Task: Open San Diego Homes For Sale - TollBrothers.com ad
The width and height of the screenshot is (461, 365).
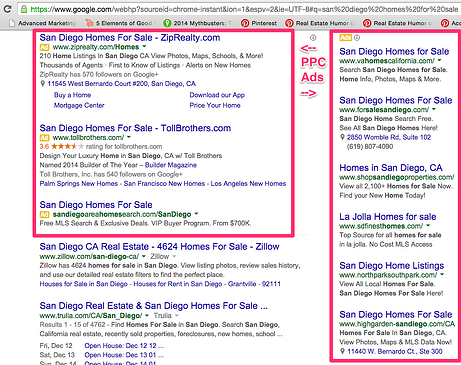Action: pos(135,128)
